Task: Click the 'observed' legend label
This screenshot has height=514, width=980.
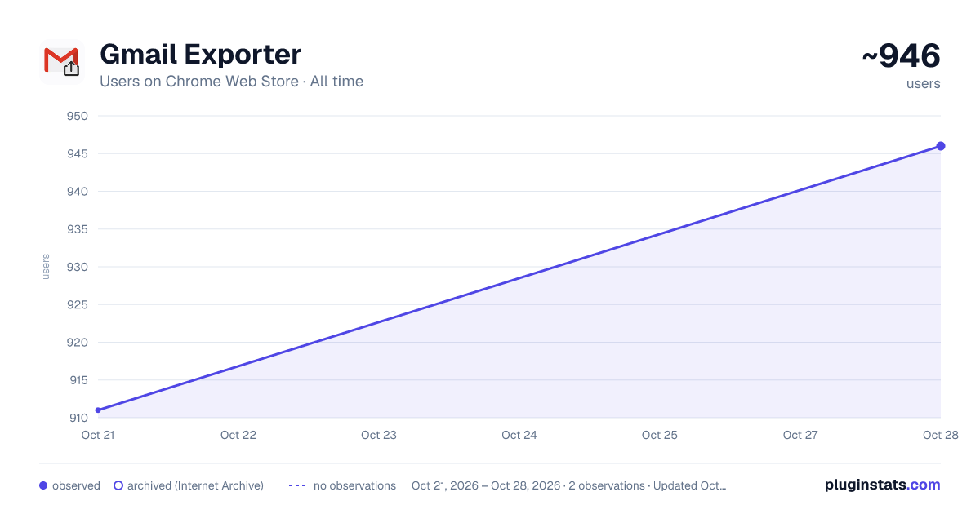Action: (76, 485)
